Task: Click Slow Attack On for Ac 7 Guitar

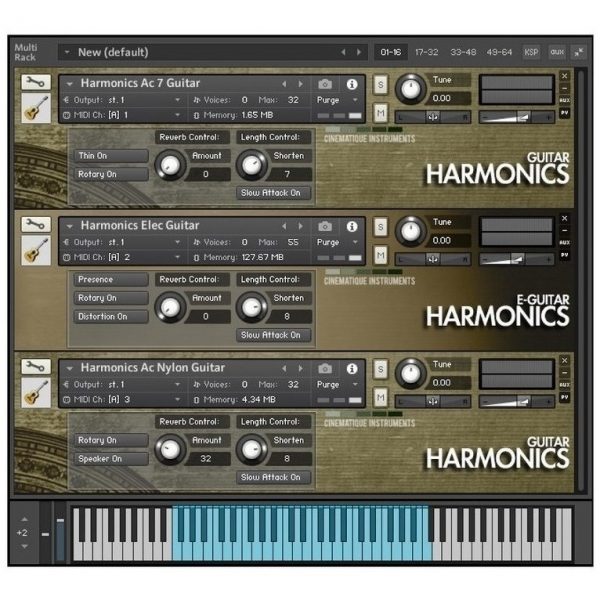Action: [273, 193]
